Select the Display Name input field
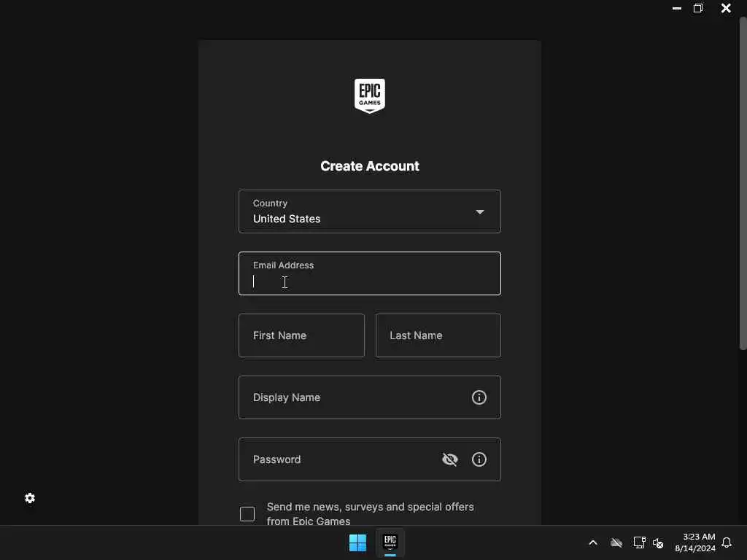747x560 pixels. pyautogui.click(x=370, y=397)
